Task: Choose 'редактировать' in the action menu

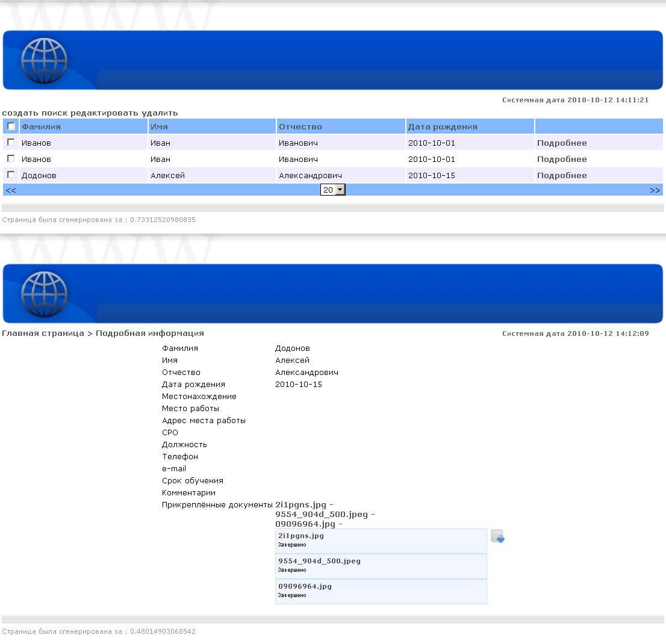Action: coord(105,113)
